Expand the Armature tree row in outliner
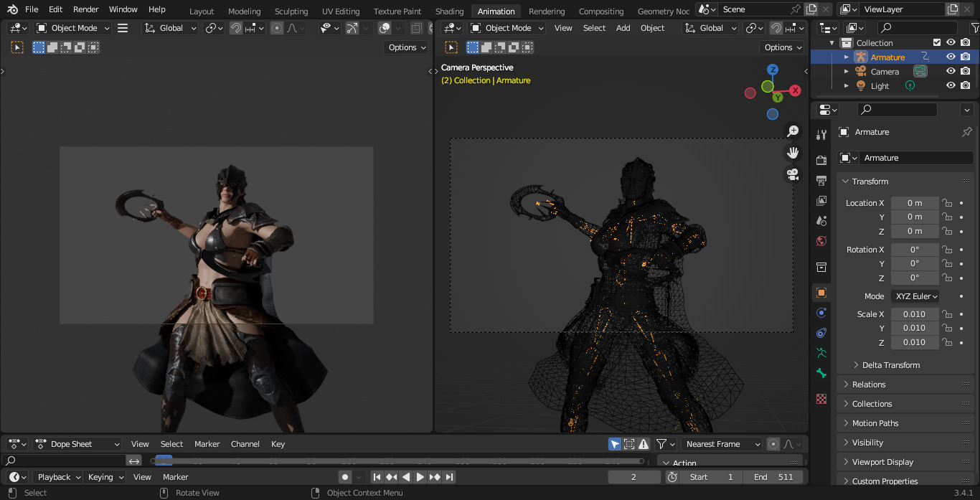The image size is (980, 500). pos(846,57)
